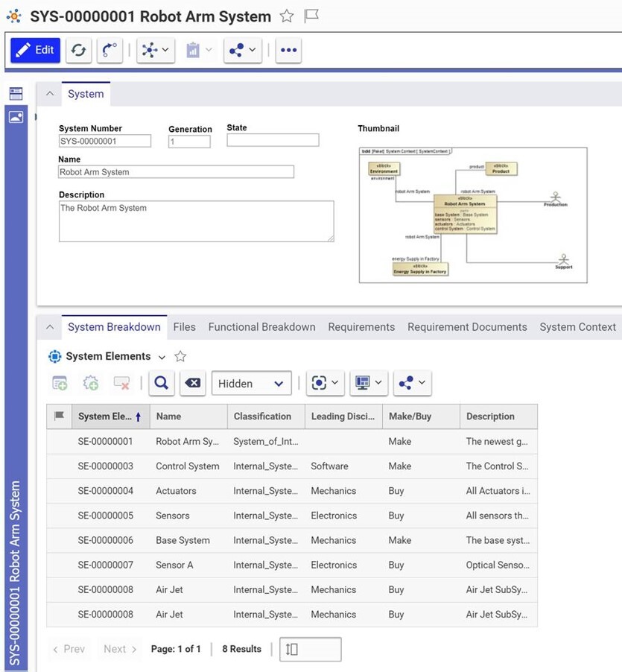This screenshot has width=622, height=672.
Task: Open the Hidden dropdown in the table toolbar
Action: pyautogui.click(x=251, y=383)
